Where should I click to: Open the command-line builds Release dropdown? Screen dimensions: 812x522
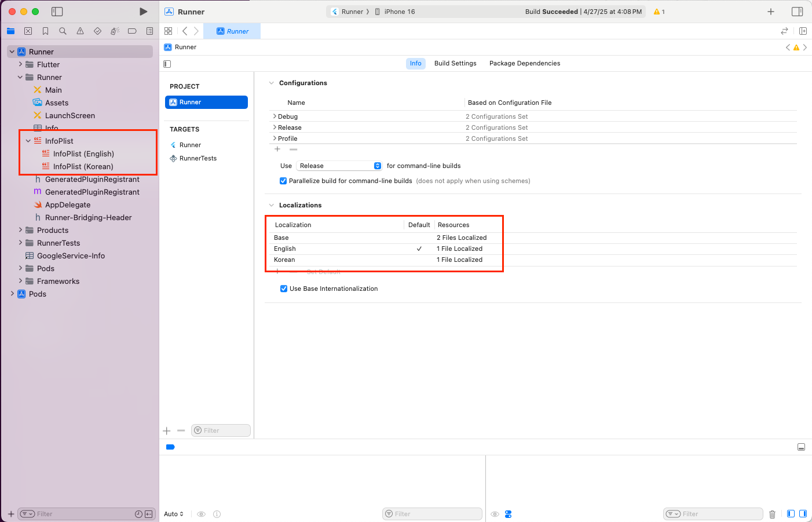tap(339, 166)
